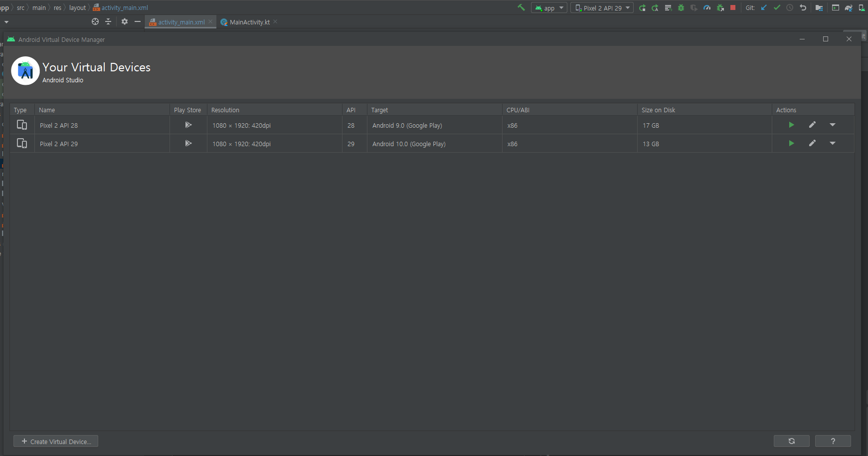This screenshot has width=868, height=456.
Task: Click the AVD Manager icon in toolbar
Action: click(x=862, y=7)
